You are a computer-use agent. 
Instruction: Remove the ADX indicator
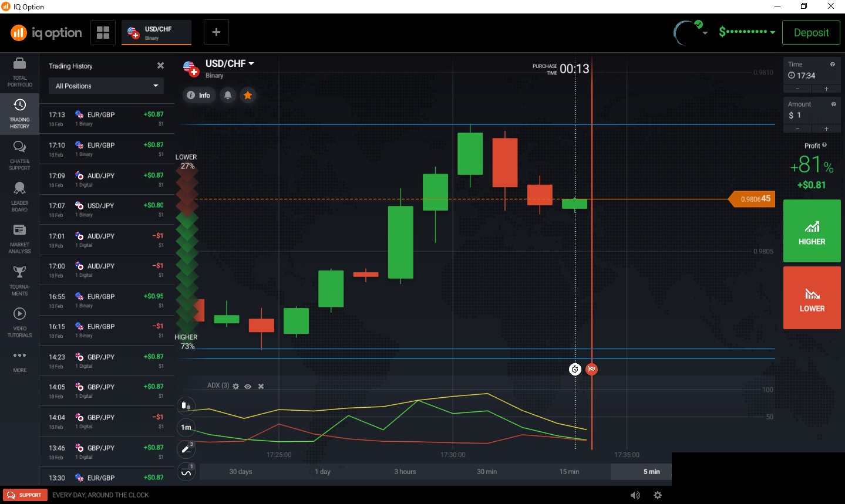point(261,386)
